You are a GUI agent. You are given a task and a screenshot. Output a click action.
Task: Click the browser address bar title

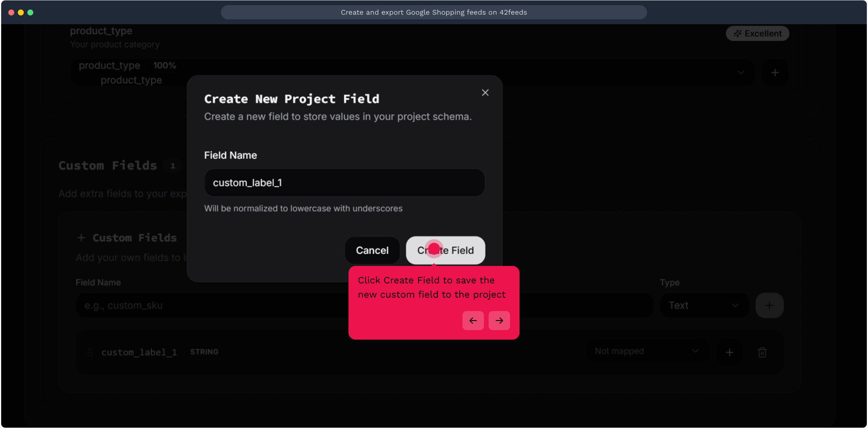coord(434,12)
